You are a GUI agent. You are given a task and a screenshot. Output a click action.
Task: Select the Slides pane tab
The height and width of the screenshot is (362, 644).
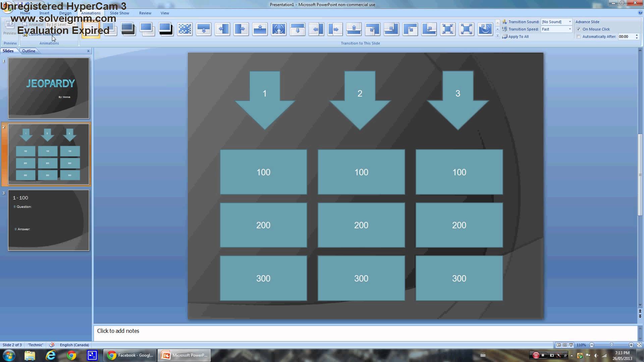point(8,51)
